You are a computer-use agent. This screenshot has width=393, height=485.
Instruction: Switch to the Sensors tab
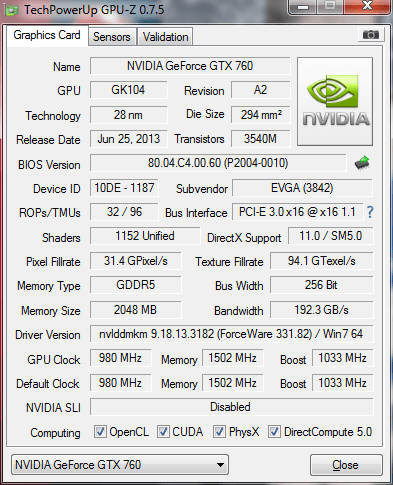coord(112,37)
